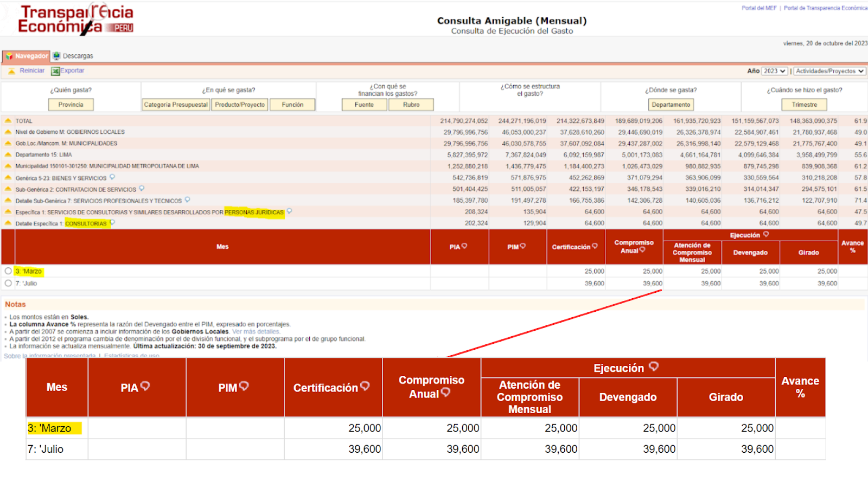This screenshot has height=488, width=868.
Task: Click the Trimestre button
Action: pos(805,105)
